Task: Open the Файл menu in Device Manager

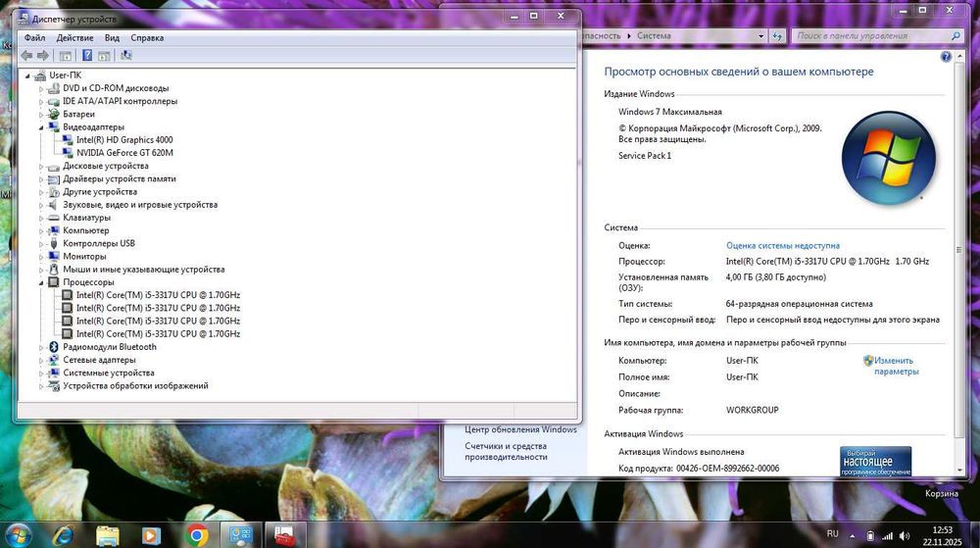Action: pyautogui.click(x=34, y=37)
